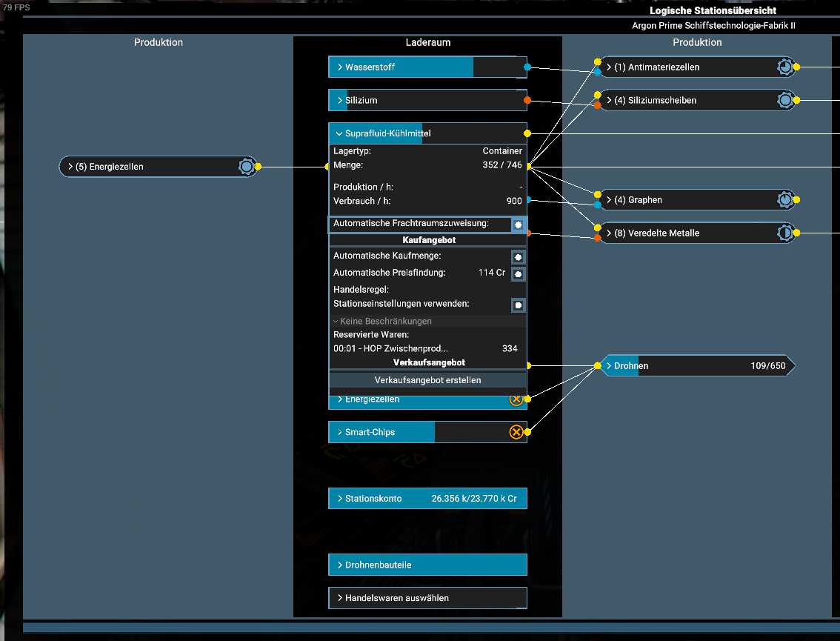
Task: Click the orange X icon on Energiezellen storage row
Action: [516, 400]
